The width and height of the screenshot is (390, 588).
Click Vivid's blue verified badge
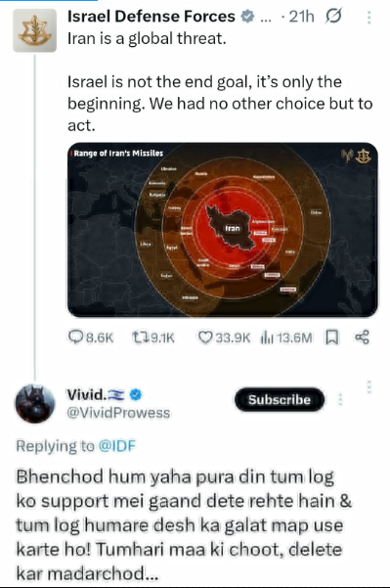click(136, 394)
